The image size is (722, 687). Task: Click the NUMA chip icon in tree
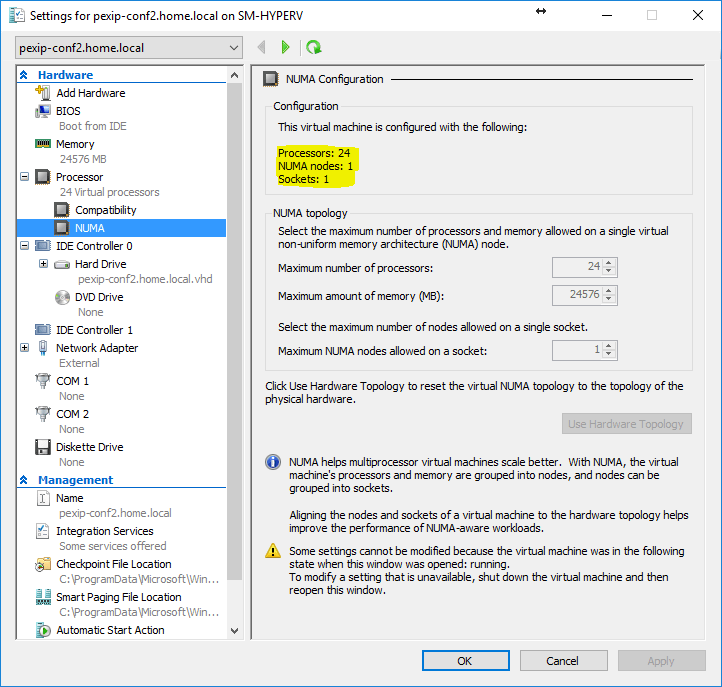[62, 228]
